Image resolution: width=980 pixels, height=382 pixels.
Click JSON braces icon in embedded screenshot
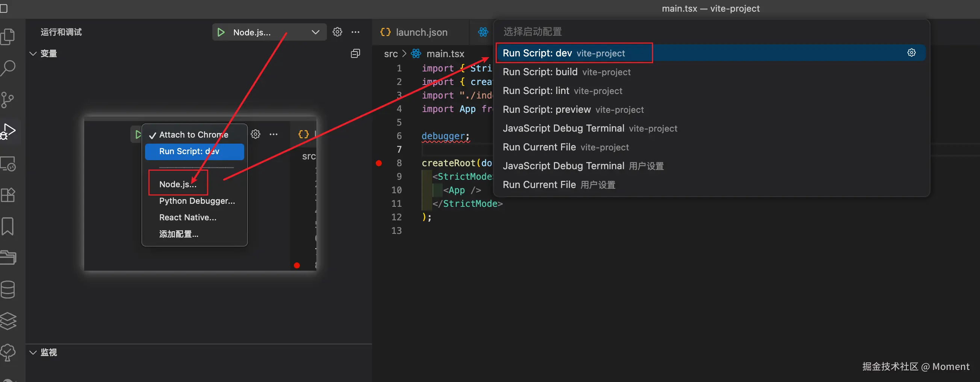pyautogui.click(x=304, y=134)
